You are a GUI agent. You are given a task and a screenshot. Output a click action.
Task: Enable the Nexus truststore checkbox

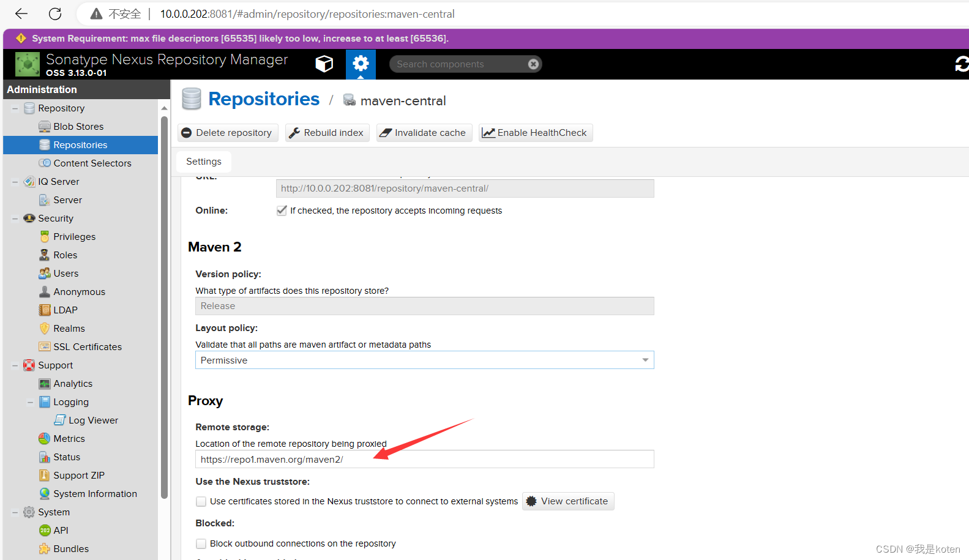click(201, 501)
